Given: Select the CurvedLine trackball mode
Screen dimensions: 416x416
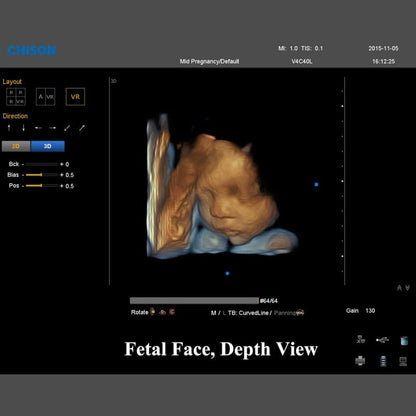Looking at the screenshot, I should tap(254, 313).
